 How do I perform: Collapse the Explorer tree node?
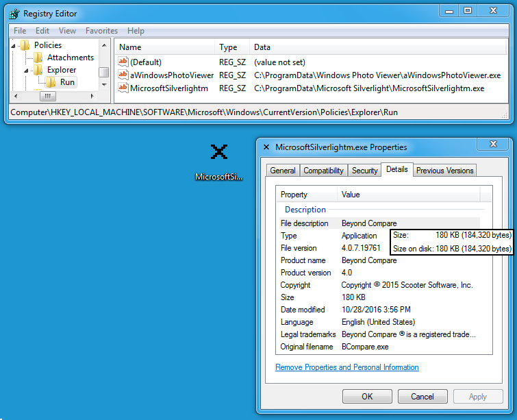[x=26, y=71]
